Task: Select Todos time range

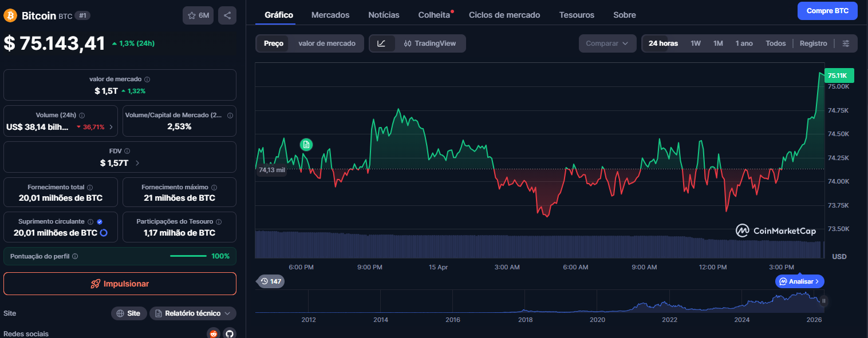Action: pyautogui.click(x=776, y=43)
